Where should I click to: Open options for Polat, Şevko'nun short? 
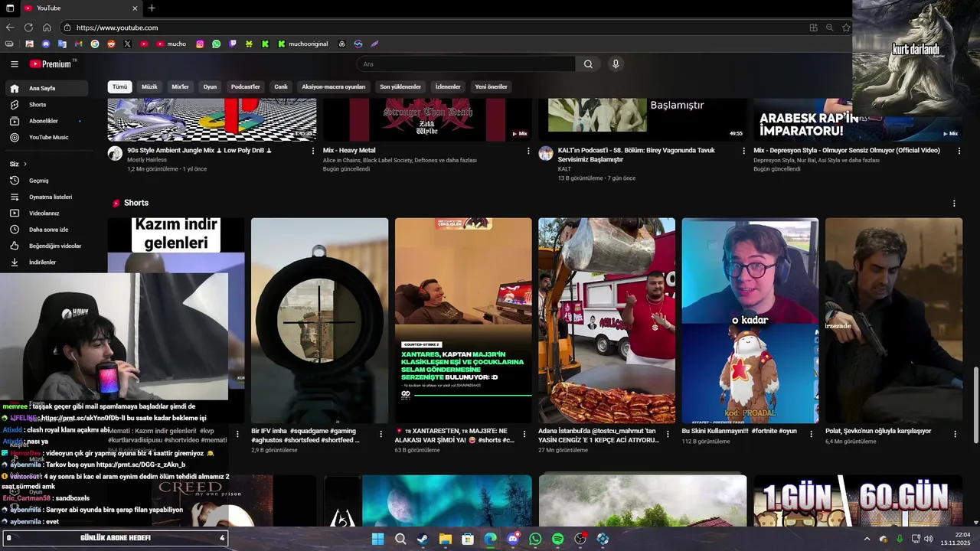[x=955, y=434]
